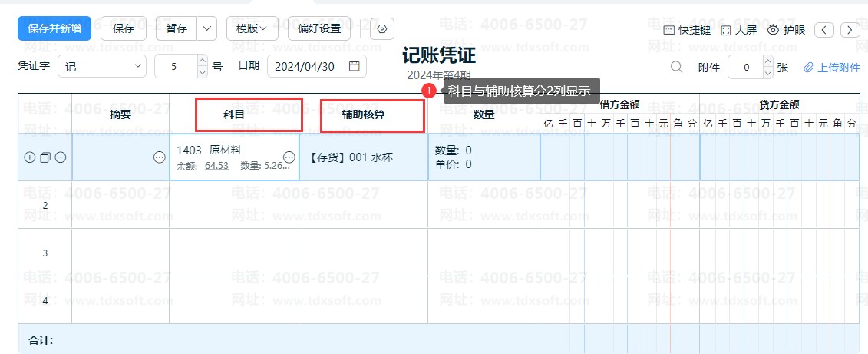Click the 合计 total row label
This screenshot has height=354, width=868.
(x=41, y=340)
